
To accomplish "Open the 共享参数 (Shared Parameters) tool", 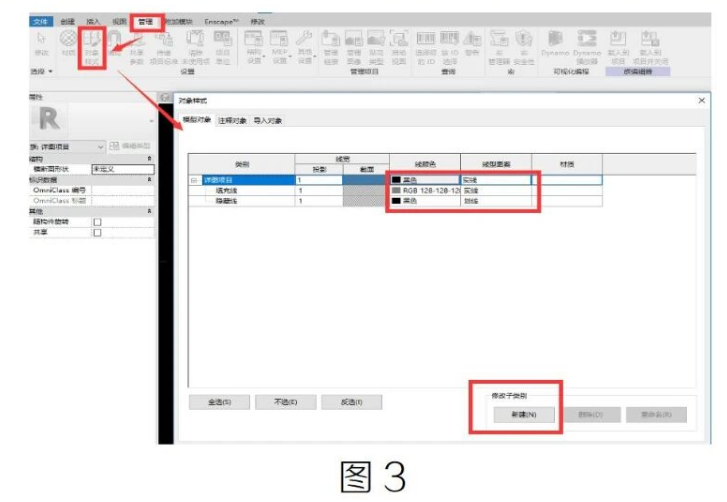I will point(137,48).
